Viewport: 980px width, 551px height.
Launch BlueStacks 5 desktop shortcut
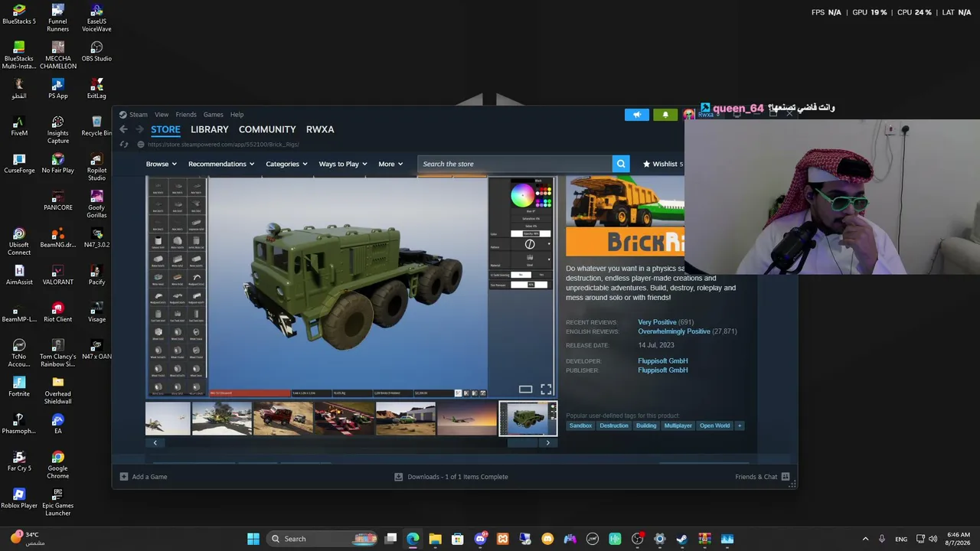19,14
